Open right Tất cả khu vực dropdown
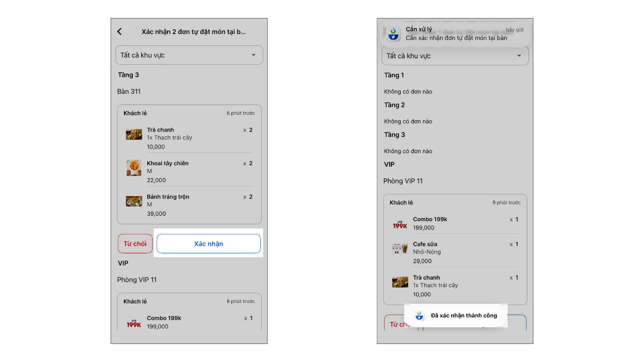644x362 pixels. pos(455,56)
